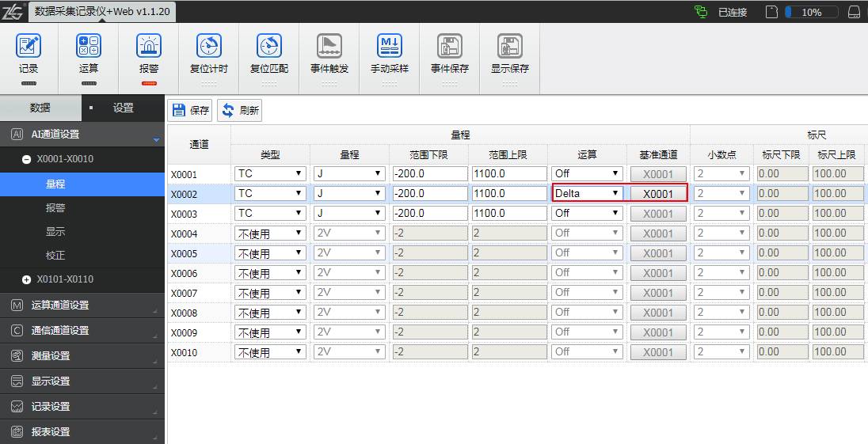Open the X0002 运算 Delta dropdown
The height and width of the screenshot is (444, 868).
pos(587,193)
